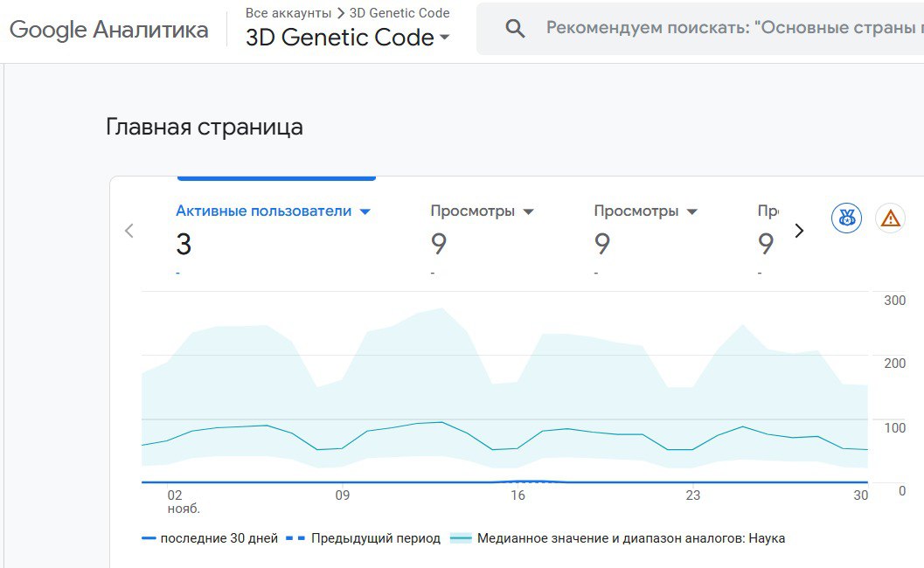Toggle the Предыдущий период legend series

[x=365, y=538]
